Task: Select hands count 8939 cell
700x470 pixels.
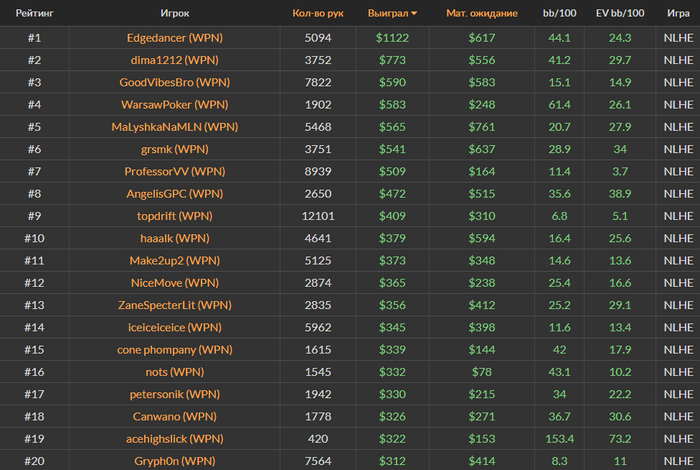Action: coord(318,171)
